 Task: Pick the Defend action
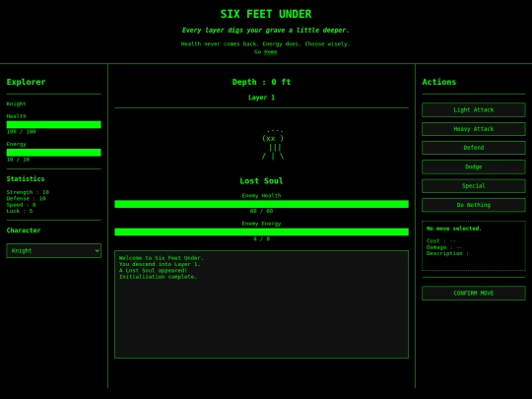point(473,148)
